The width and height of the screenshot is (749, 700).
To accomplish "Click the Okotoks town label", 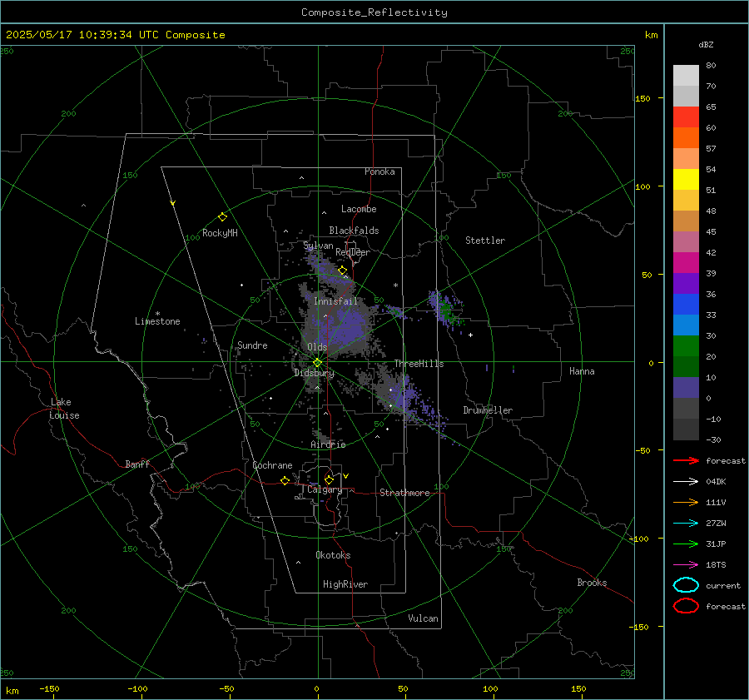I will (333, 555).
